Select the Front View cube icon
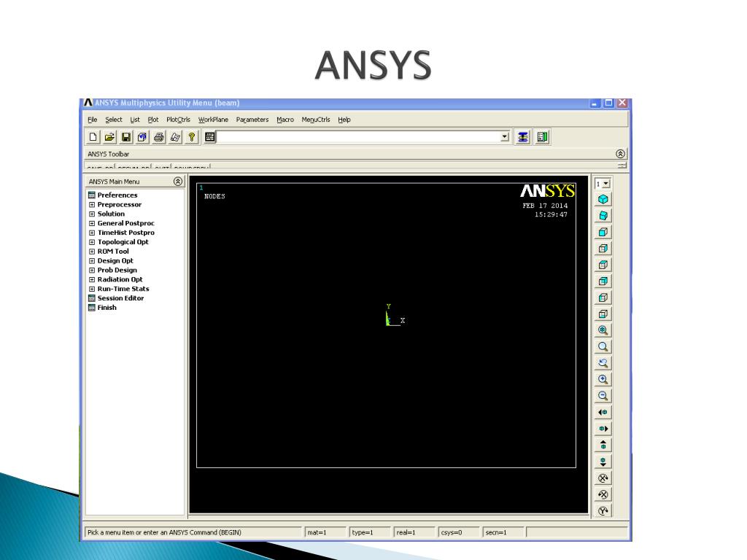 tap(603, 232)
